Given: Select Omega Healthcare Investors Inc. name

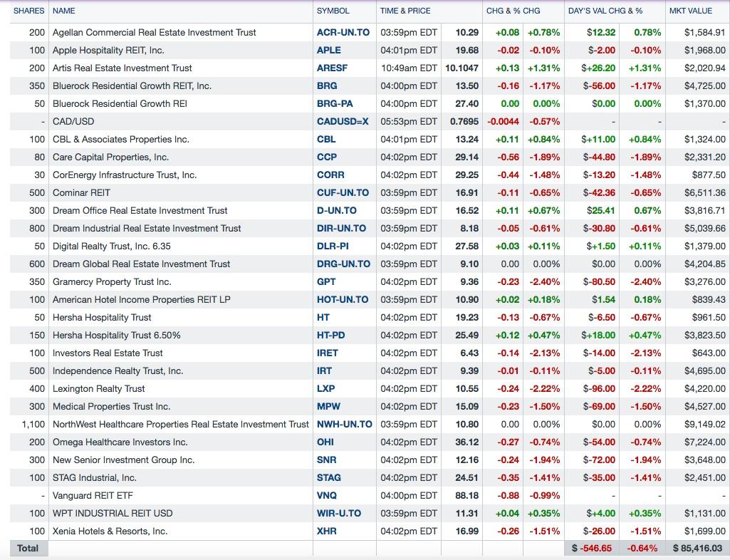Looking at the screenshot, I should [120, 442].
